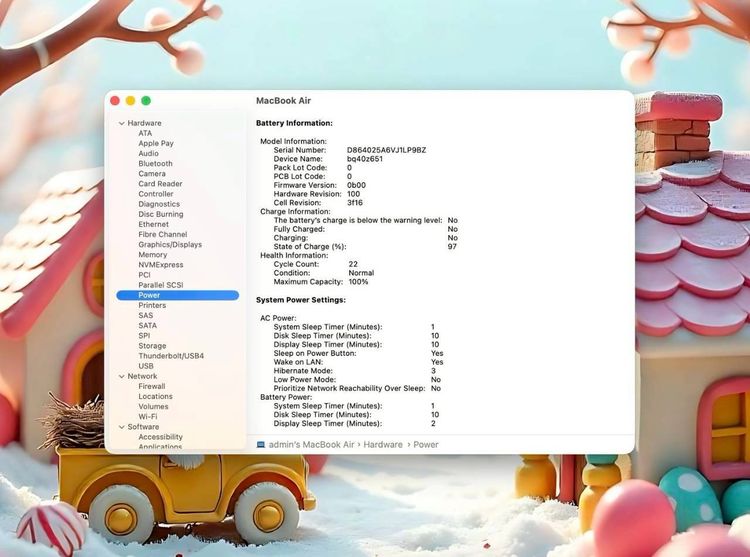Select Disc Burning entry

[161, 214]
